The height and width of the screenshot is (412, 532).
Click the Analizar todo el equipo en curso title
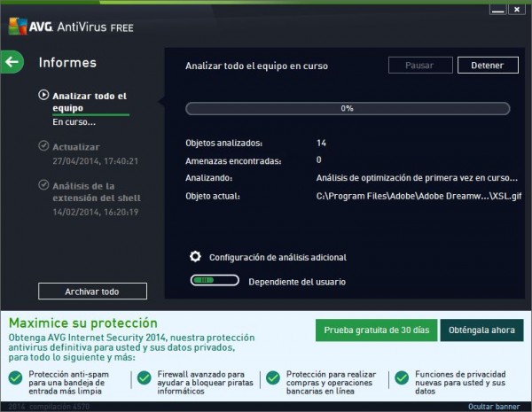pos(256,66)
